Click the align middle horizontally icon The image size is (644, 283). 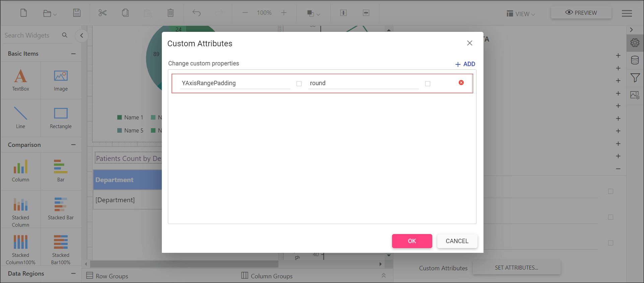pyautogui.click(x=366, y=13)
